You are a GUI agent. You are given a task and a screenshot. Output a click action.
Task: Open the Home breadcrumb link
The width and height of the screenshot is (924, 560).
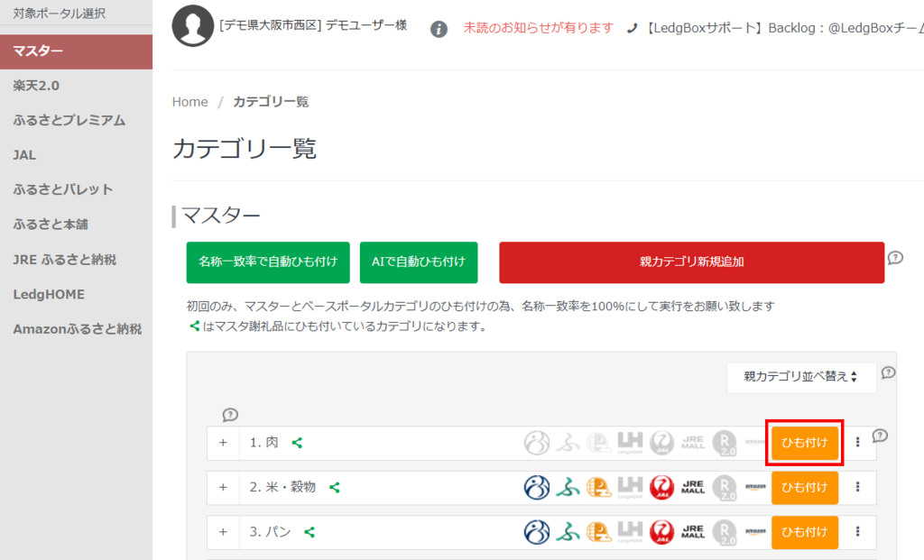point(190,102)
